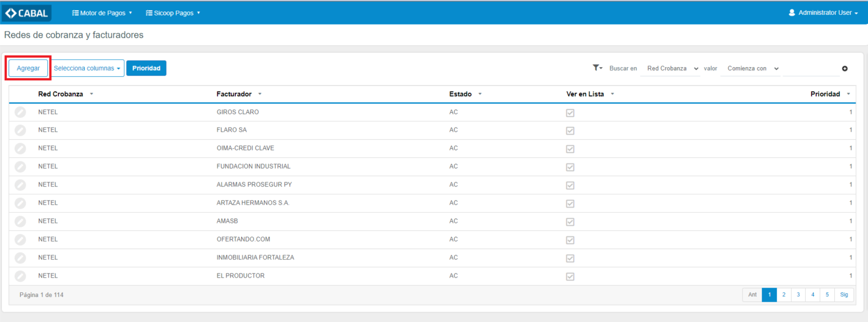Click the blue Prioridad button

click(x=146, y=68)
